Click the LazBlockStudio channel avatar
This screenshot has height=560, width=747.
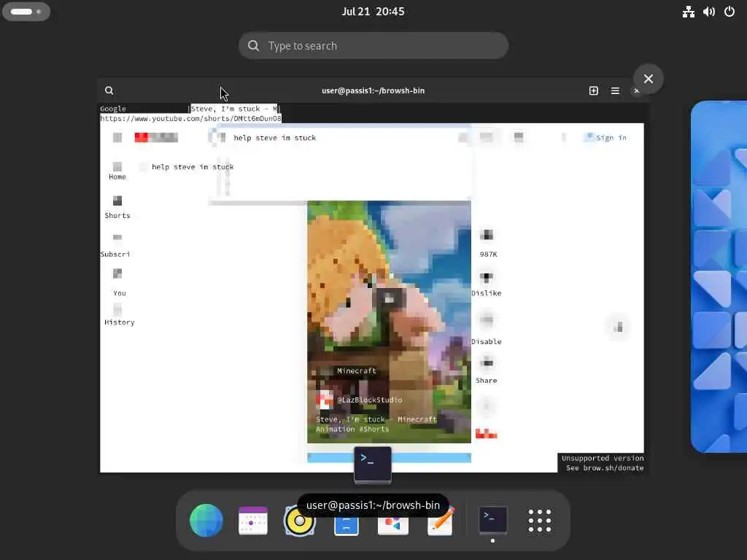(325, 400)
